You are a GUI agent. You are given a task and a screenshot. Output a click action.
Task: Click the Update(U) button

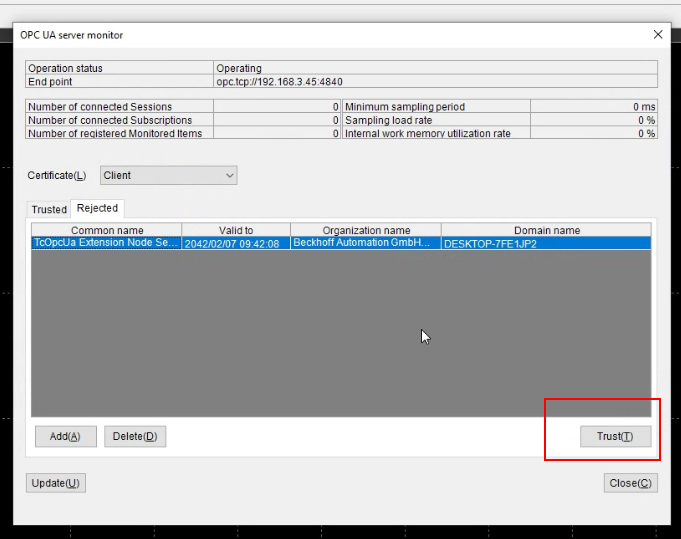56,483
